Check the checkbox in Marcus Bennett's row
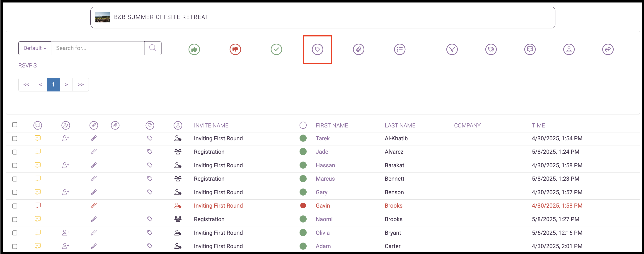Screen dimensions: 644x254 15,179
